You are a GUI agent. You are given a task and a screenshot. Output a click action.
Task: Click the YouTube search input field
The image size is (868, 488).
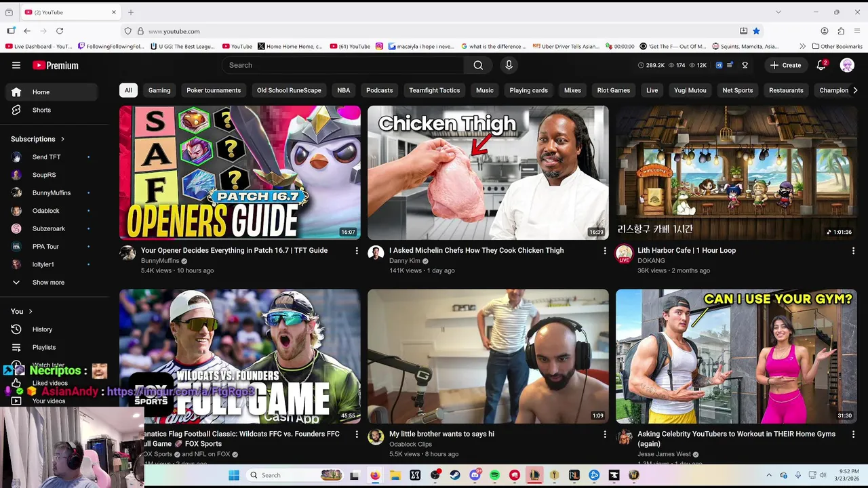343,65
